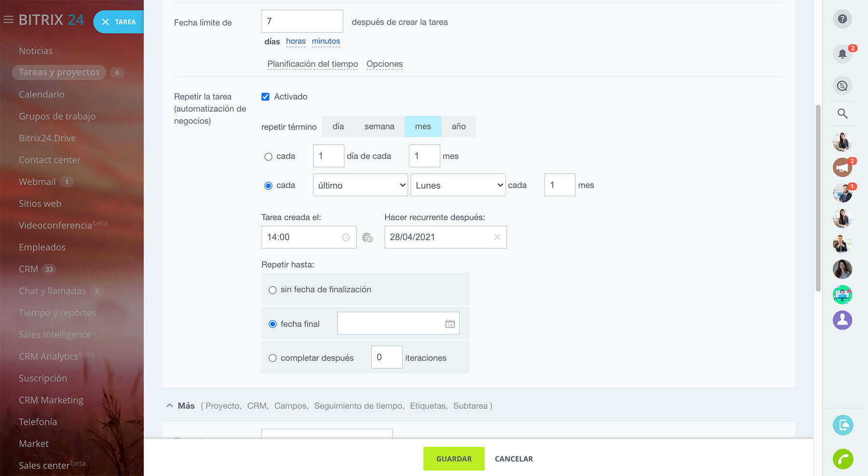Viewport: 868px width, 476px height.
Task: Click the 'horas' link
Action: [x=296, y=41]
